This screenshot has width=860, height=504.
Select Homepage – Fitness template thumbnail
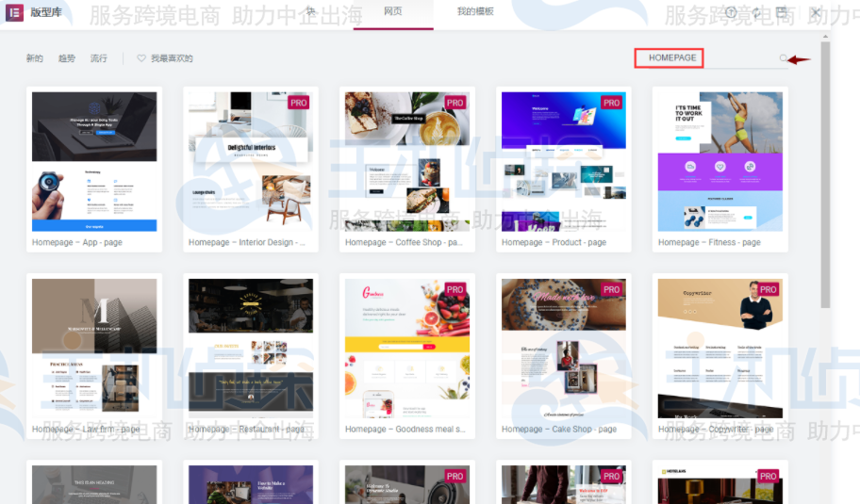coord(719,161)
